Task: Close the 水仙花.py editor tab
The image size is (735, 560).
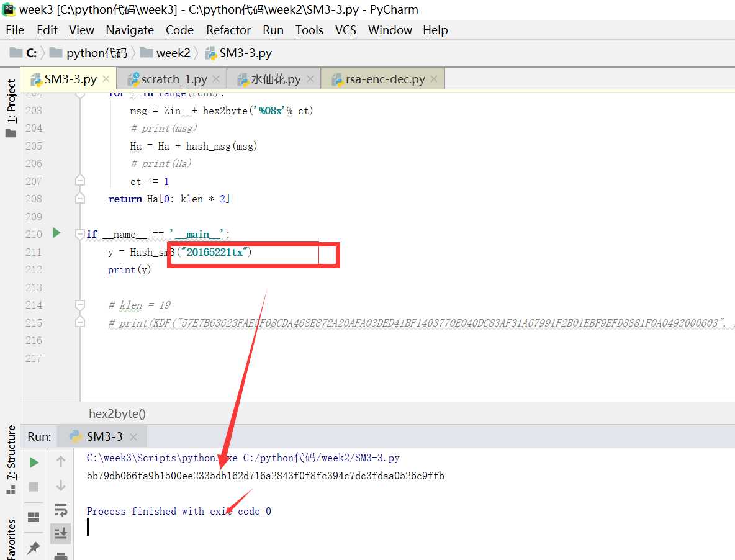Action: pos(310,79)
